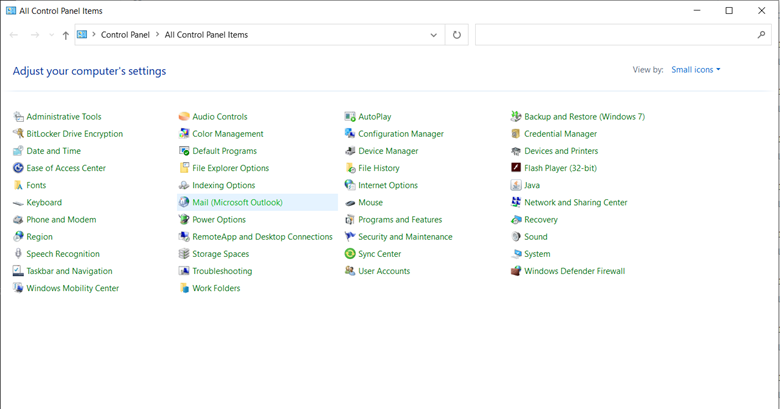Screen dimensions: 780x409
Task: Open the Administrative Tools icon
Action: (18, 117)
